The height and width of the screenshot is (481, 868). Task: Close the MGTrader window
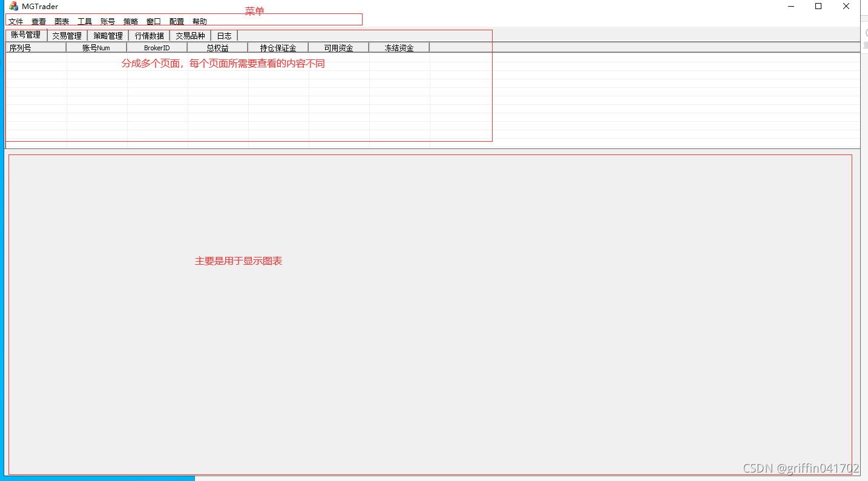click(846, 6)
